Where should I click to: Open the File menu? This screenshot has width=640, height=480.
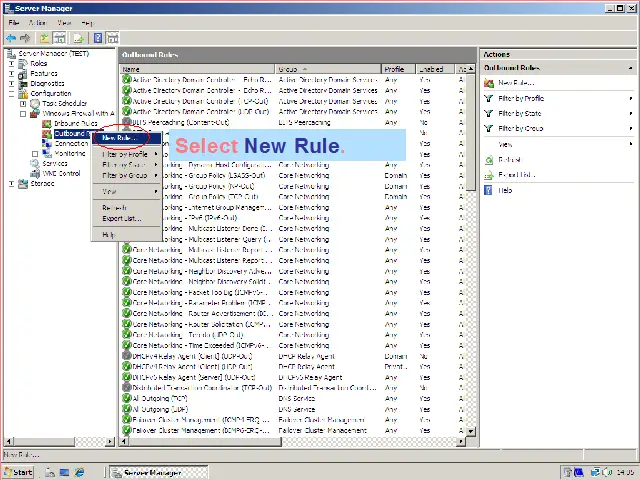[x=13, y=23]
